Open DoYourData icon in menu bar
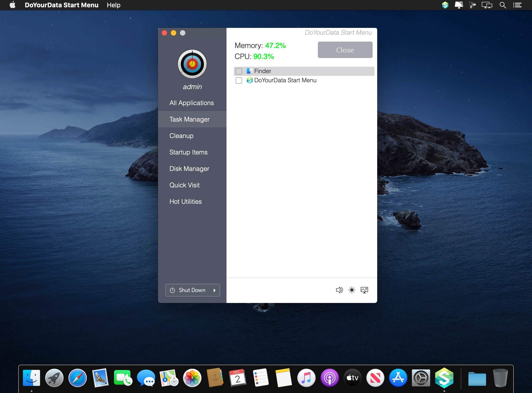Image resolution: width=532 pixels, height=393 pixels. [x=445, y=5]
